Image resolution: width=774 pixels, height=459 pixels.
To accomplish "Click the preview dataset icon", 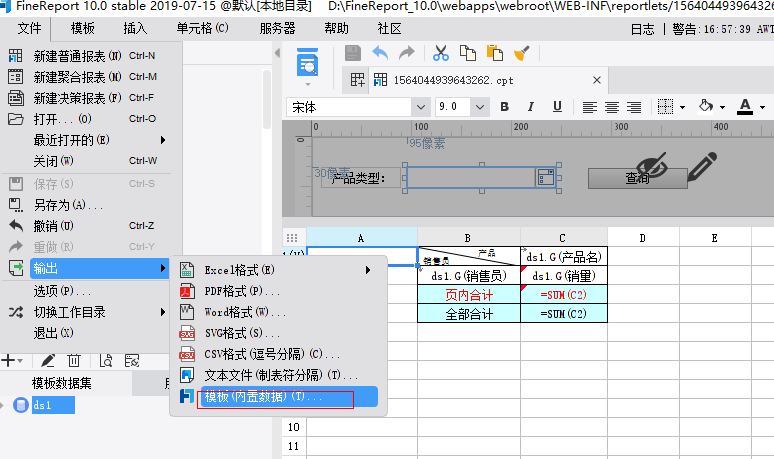I will pos(106,361).
